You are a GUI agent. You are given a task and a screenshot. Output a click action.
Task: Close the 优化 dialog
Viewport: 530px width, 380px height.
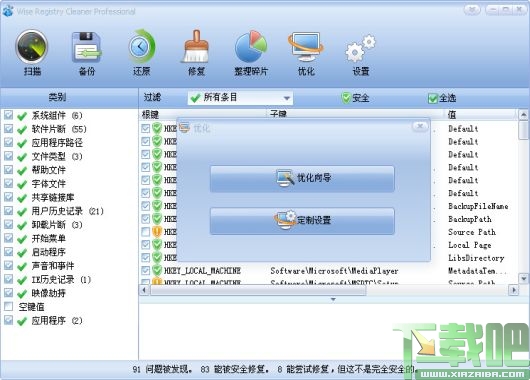[420, 126]
